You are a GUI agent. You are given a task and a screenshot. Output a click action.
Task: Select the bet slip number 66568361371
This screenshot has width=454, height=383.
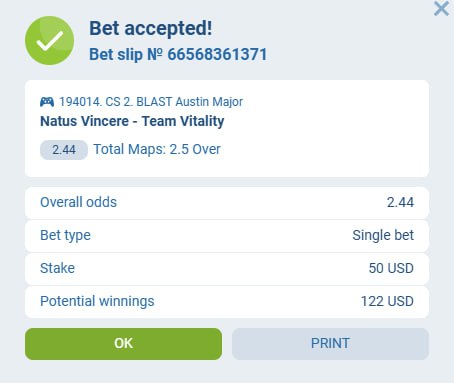[217, 54]
